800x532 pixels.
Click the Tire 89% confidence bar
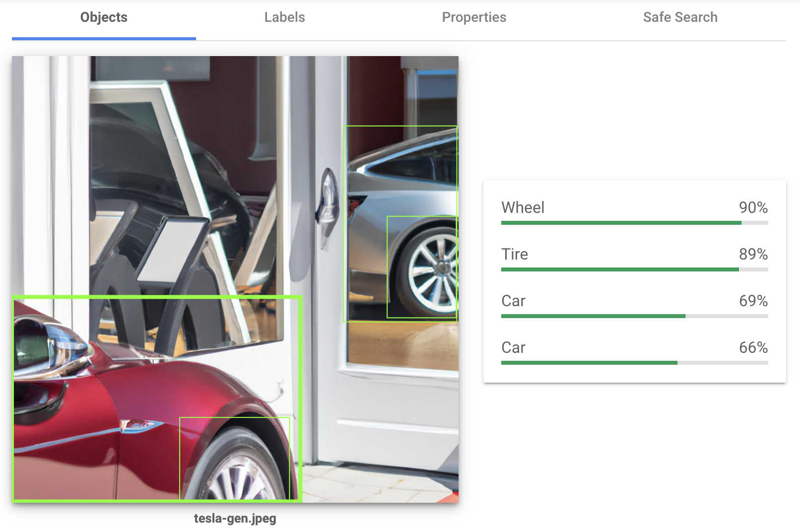[x=634, y=269]
